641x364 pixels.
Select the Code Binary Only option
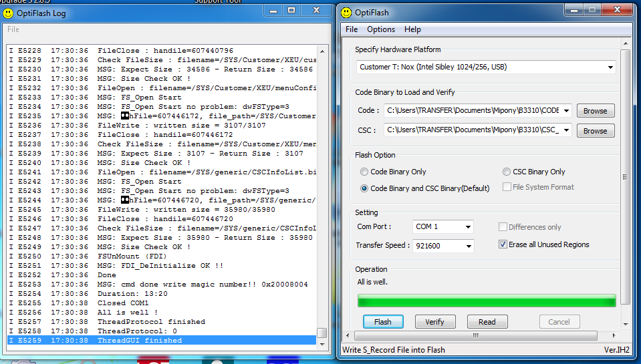pyautogui.click(x=364, y=172)
